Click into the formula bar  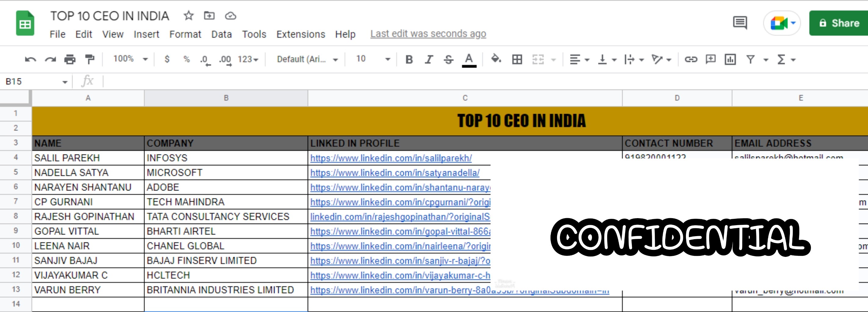point(485,81)
